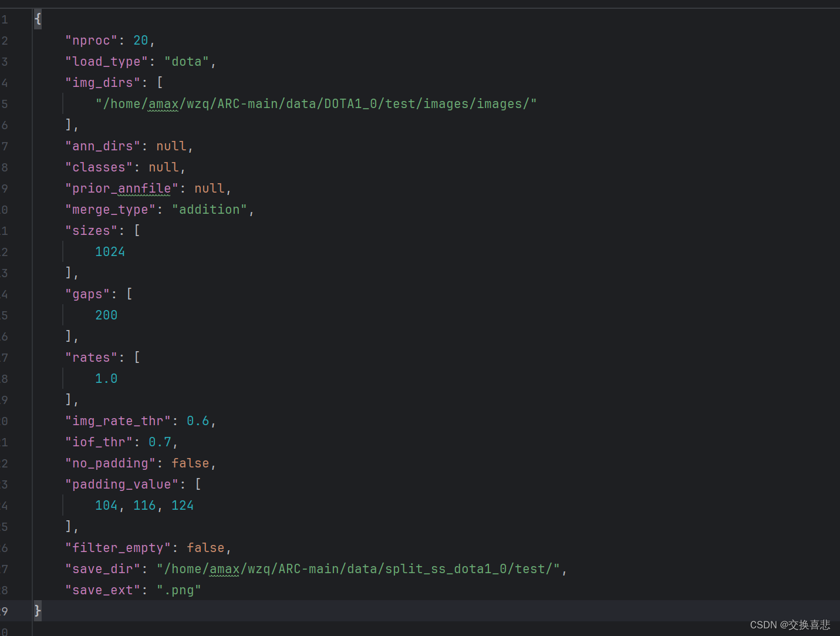Viewport: 840px width, 636px height.
Task: Select the ".png" string value
Action: pos(179,590)
